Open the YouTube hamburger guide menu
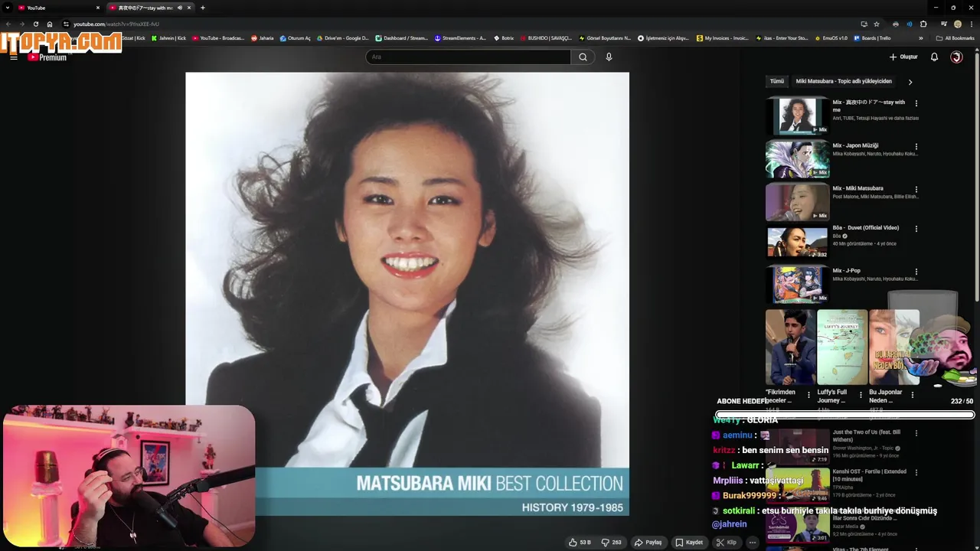The height and width of the screenshot is (551, 980). tap(13, 57)
